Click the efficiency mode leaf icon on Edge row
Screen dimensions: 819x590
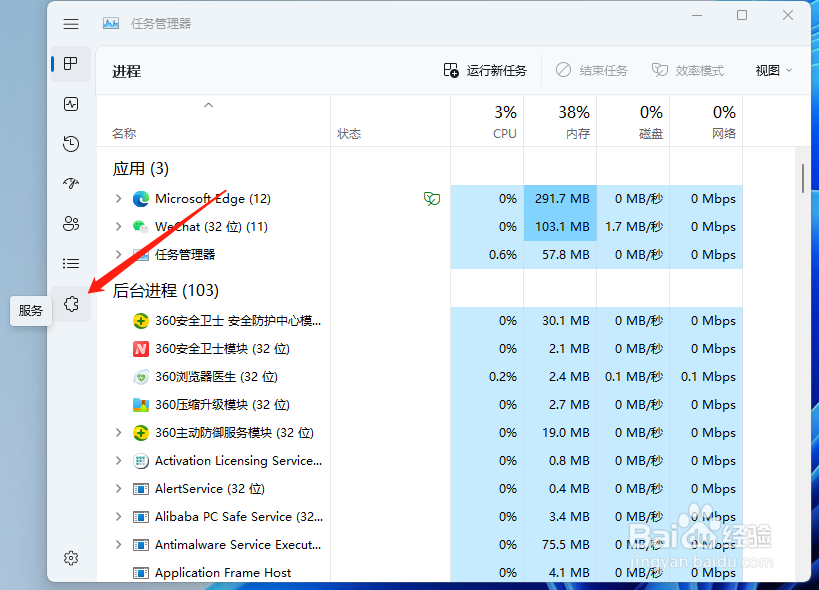point(432,199)
